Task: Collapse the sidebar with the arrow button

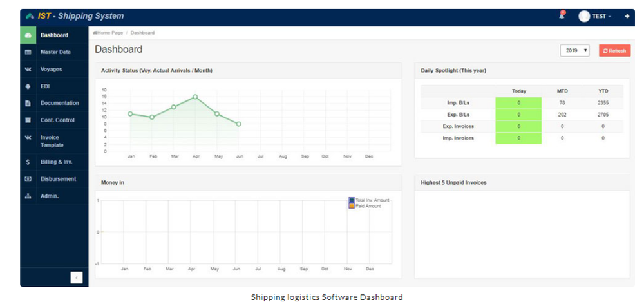Action: (77, 278)
